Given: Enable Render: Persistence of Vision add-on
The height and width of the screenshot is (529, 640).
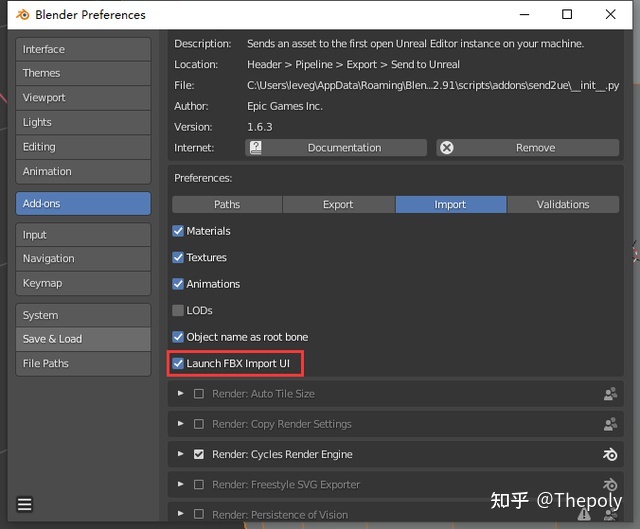Looking at the screenshot, I should (x=199, y=514).
